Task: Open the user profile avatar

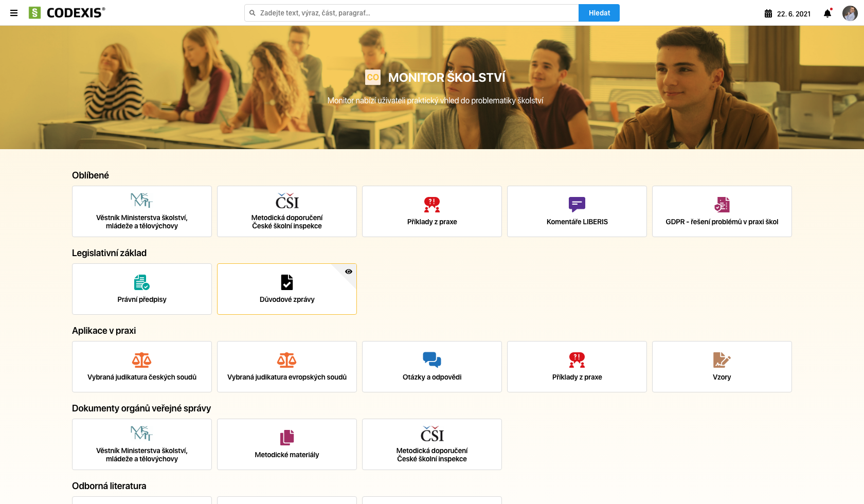Action: 850,13
